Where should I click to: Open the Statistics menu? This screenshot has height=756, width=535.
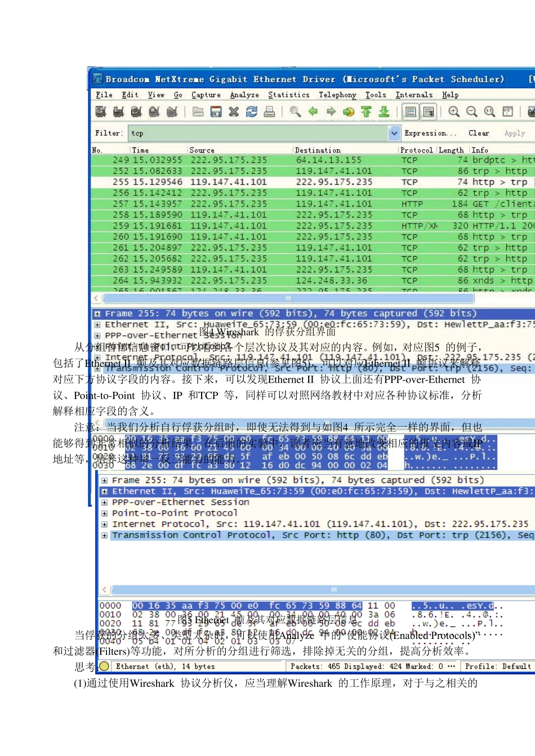[289, 95]
